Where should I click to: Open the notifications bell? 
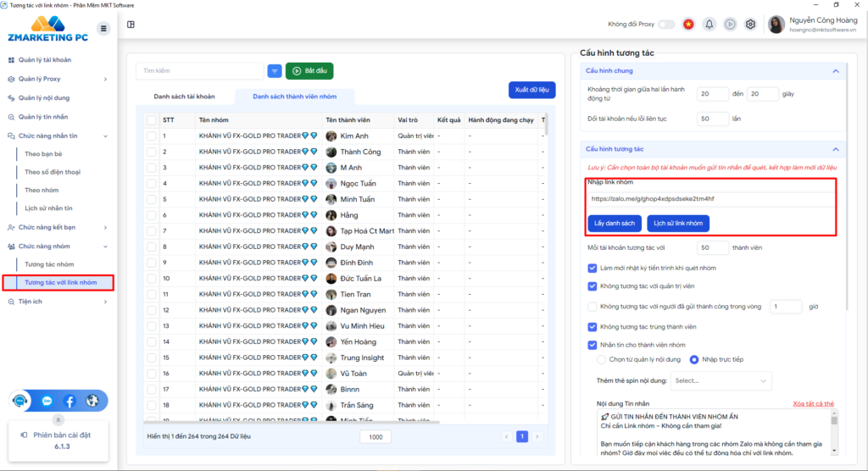tap(709, 25)
